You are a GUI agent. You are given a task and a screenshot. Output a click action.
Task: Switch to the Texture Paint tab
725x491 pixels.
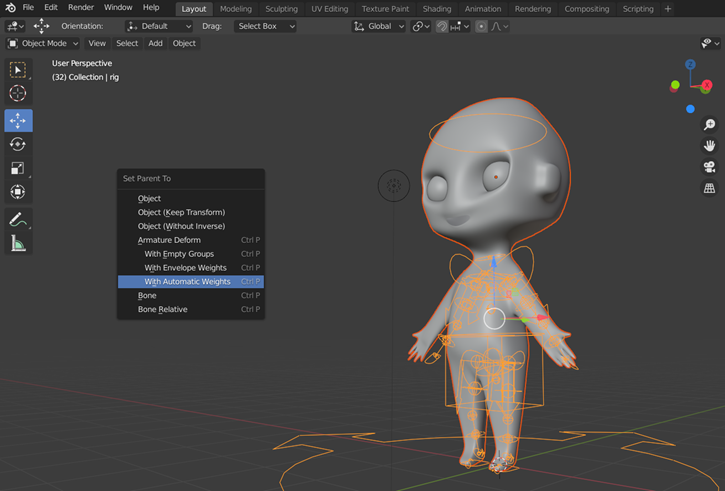tap(385, 9)
